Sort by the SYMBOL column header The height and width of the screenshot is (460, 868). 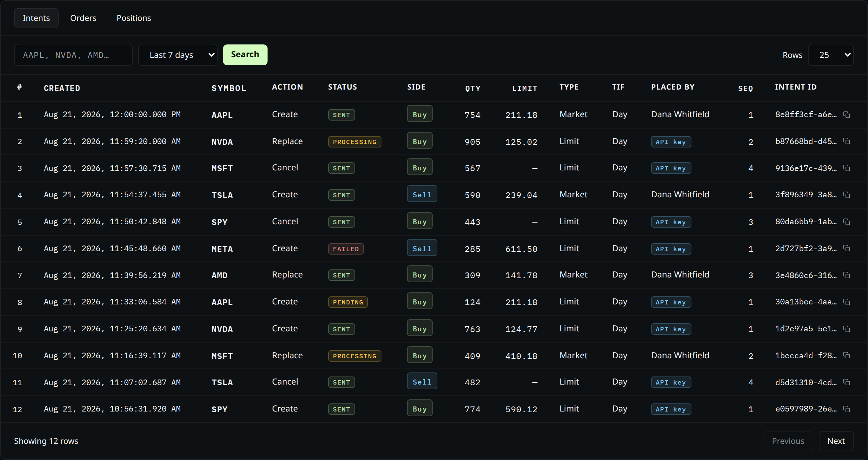tap(229, 88)
